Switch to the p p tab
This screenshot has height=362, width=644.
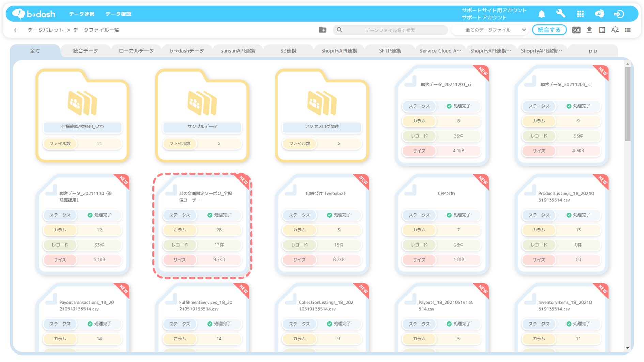593,51
